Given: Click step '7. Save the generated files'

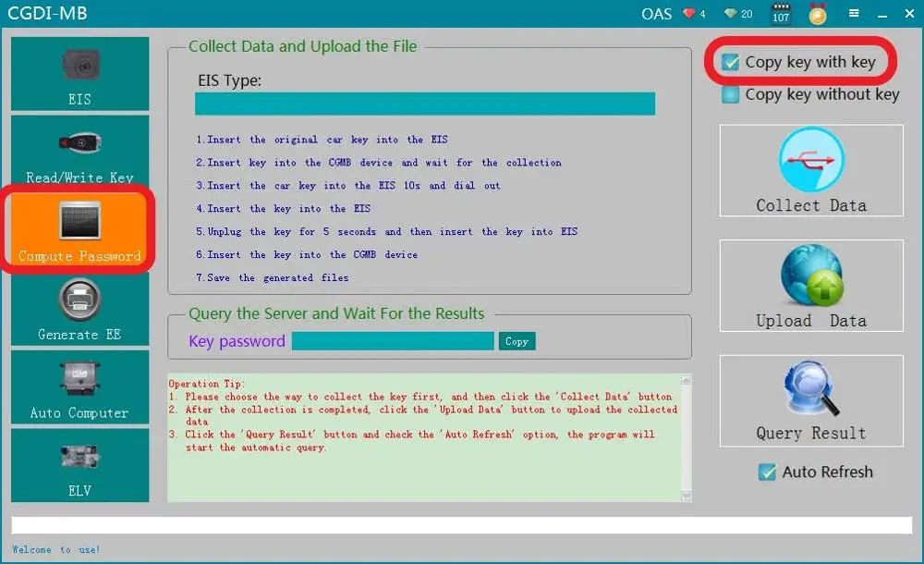Looking at the screenshot, I should tap(273, 278).
